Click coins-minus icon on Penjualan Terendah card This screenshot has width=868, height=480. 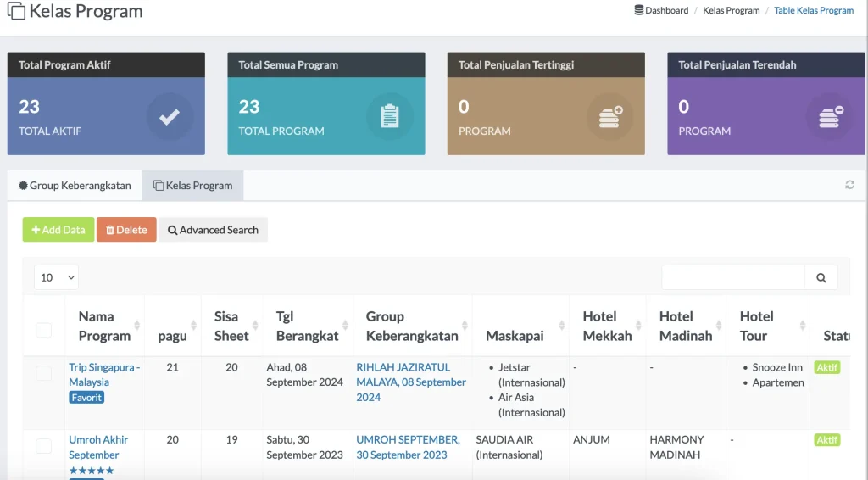pos(830,117)
